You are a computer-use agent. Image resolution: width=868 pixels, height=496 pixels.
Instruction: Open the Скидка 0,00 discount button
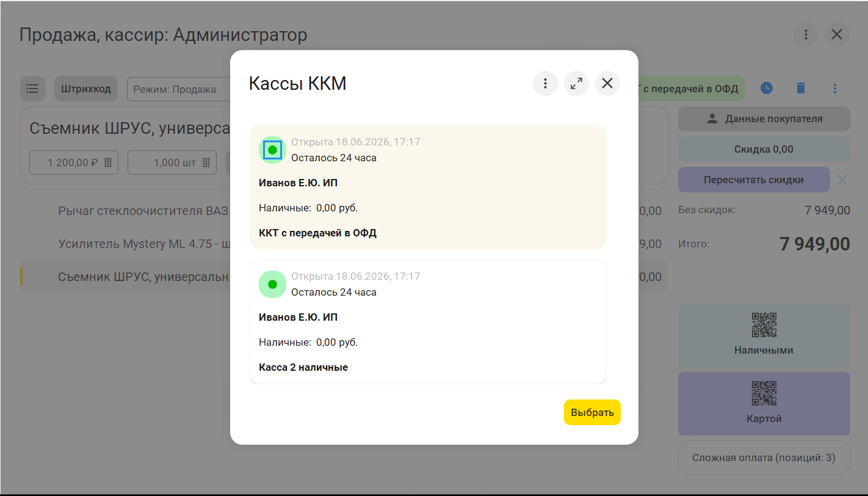pos(764,149)
